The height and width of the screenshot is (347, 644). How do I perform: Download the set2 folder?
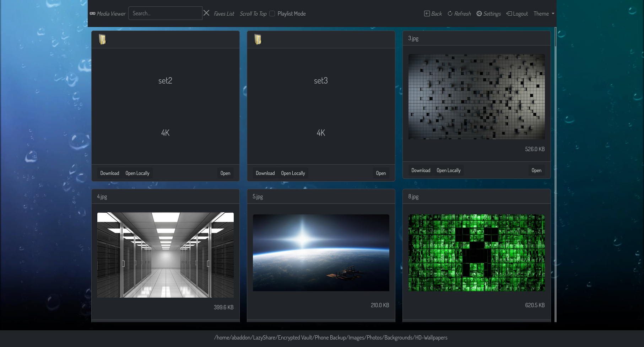coord(109,173)
